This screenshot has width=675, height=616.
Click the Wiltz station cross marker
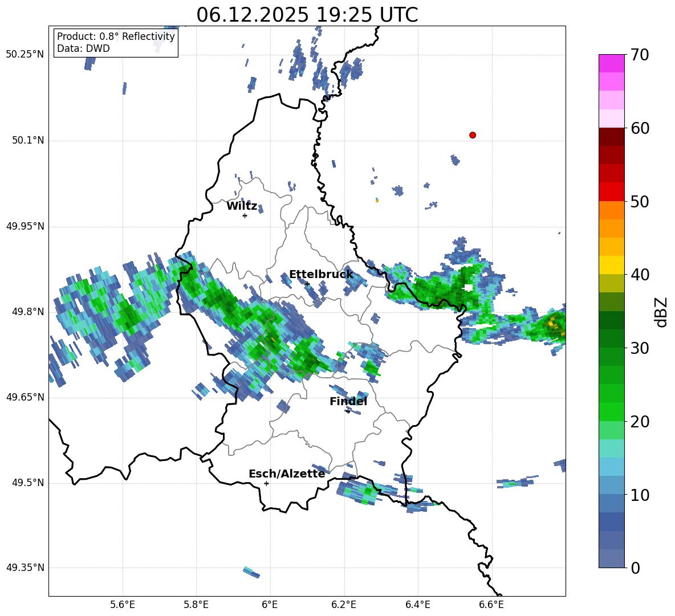[245, 215]
